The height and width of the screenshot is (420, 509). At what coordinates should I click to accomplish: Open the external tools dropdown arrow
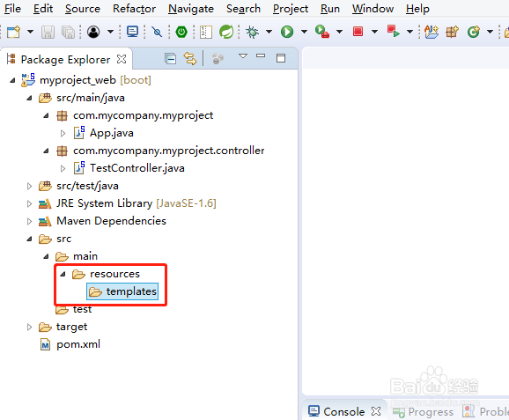(339, 32)
